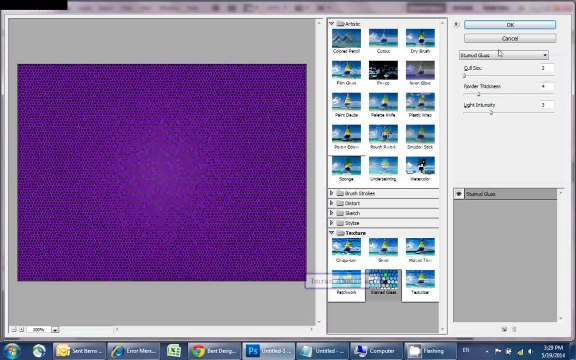The width and height of the screenshot is (576, 360).
Task: Click the purple stained glass preview image
Action: pos(162,172)
